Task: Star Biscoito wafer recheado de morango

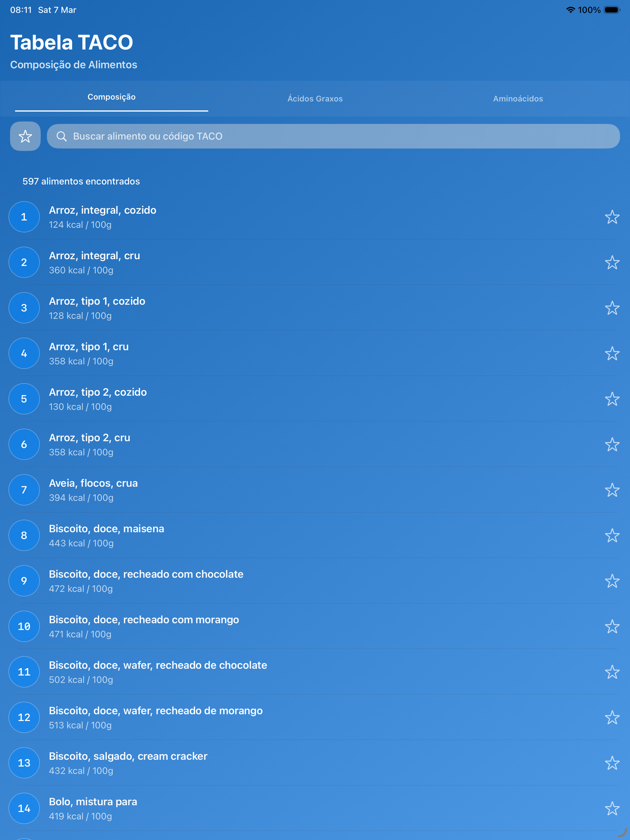Action: (612, 717)
